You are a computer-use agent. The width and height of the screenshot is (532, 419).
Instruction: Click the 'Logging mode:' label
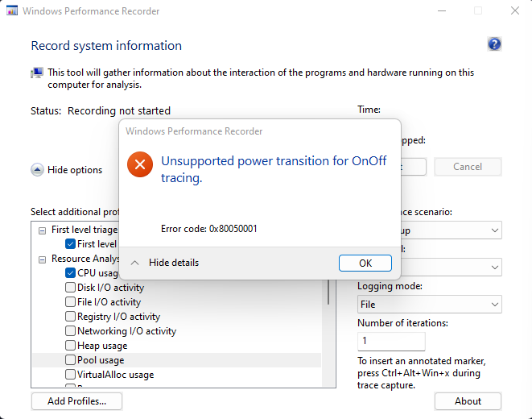coord(390,286)
